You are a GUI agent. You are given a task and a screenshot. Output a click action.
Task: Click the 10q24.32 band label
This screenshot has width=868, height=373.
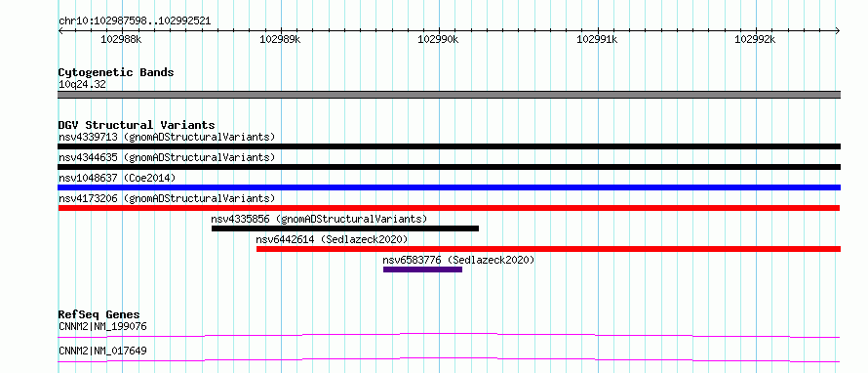point(82,84)
